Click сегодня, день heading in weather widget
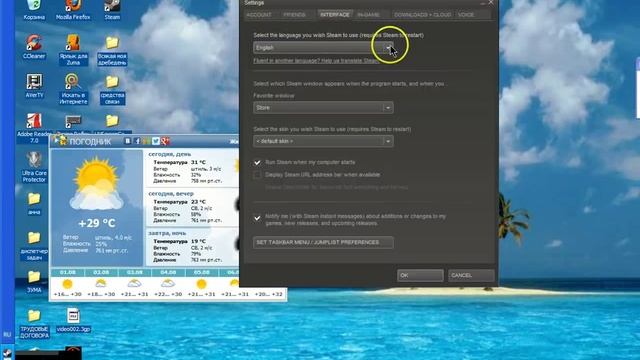Screen dimensions: 640x360 (169, 154)
